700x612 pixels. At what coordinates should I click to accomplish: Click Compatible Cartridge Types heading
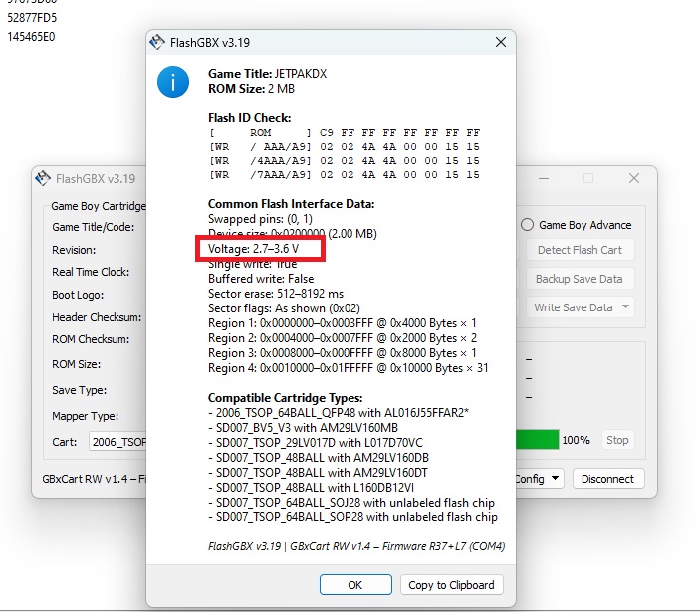285,398
